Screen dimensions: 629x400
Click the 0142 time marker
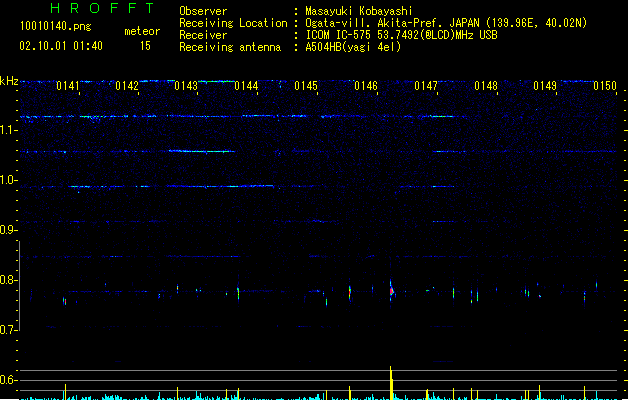pyautogui.click(x=127, y=86)
